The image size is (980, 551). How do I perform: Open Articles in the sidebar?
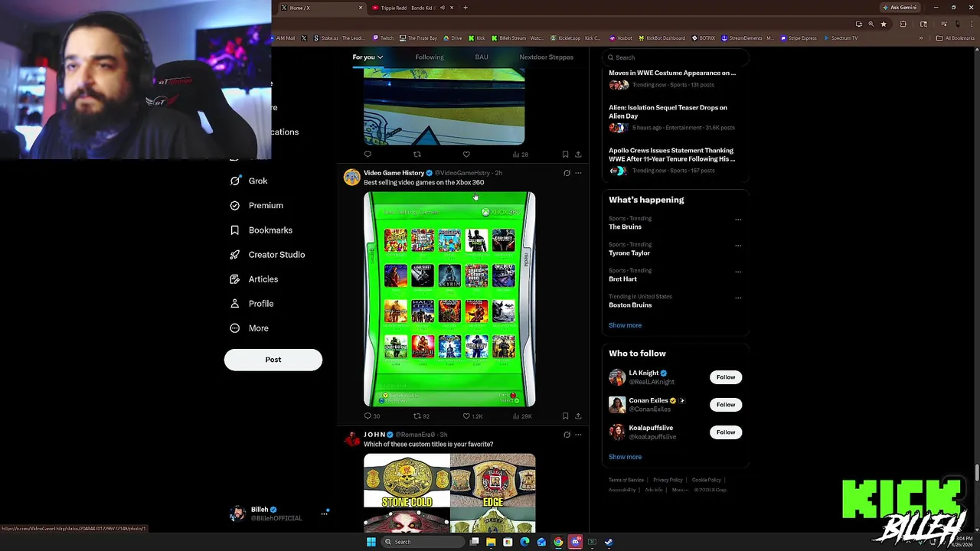point(254,279)
